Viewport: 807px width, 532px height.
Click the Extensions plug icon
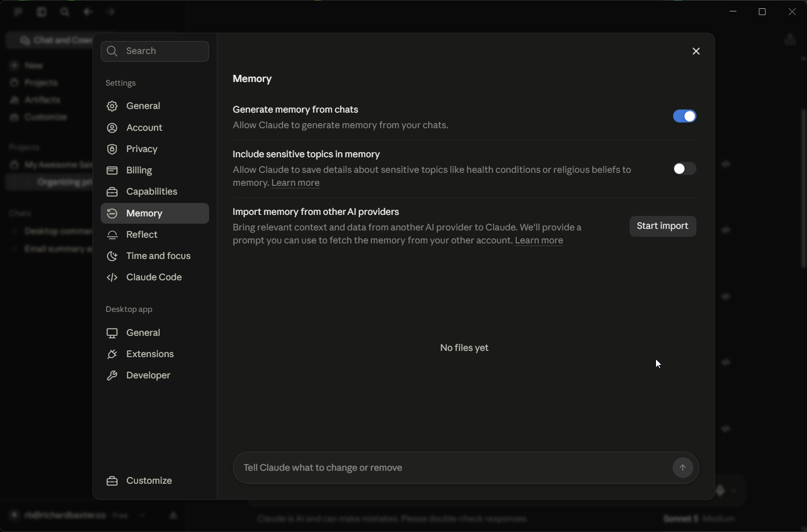pyautogui.click(x=112, y=354)
